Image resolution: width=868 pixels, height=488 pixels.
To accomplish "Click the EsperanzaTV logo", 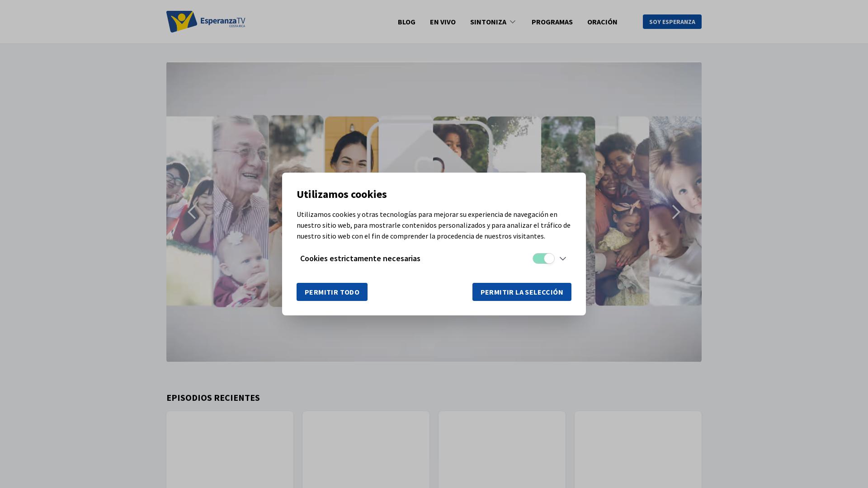I will (x=206, y=21).
